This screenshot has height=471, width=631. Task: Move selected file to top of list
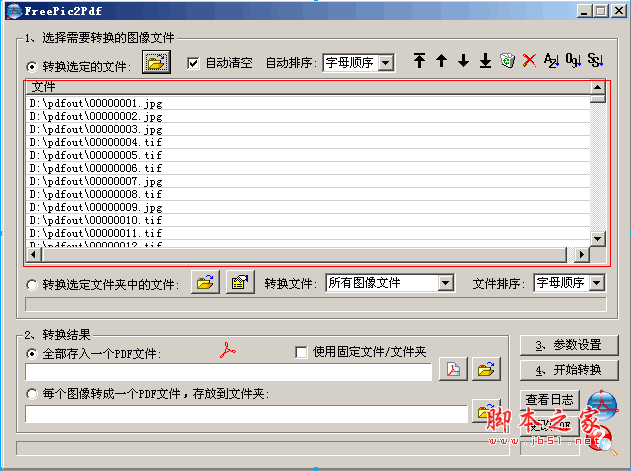click(x=419, y=62)
